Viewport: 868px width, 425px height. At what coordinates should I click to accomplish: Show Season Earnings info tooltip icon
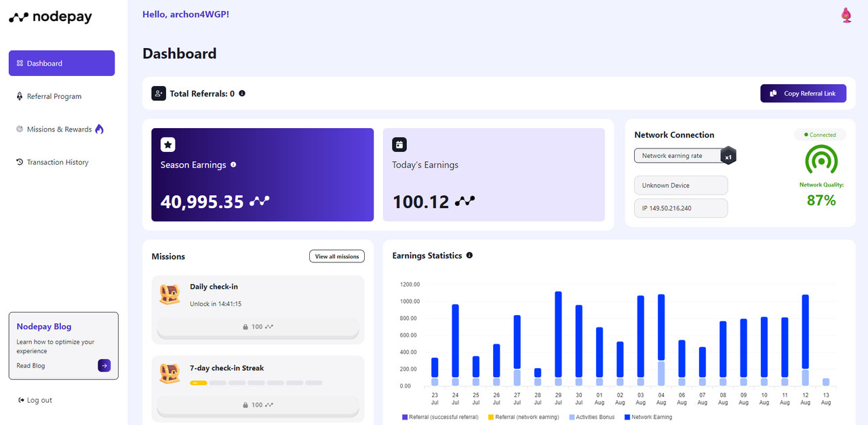(x=233, y=165)
